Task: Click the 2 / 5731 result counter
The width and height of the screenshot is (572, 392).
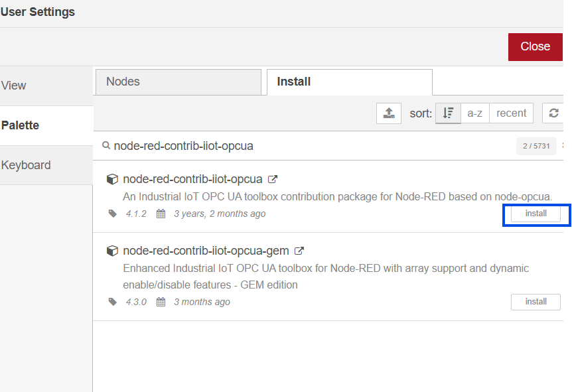Action: [x=536, y=146]
